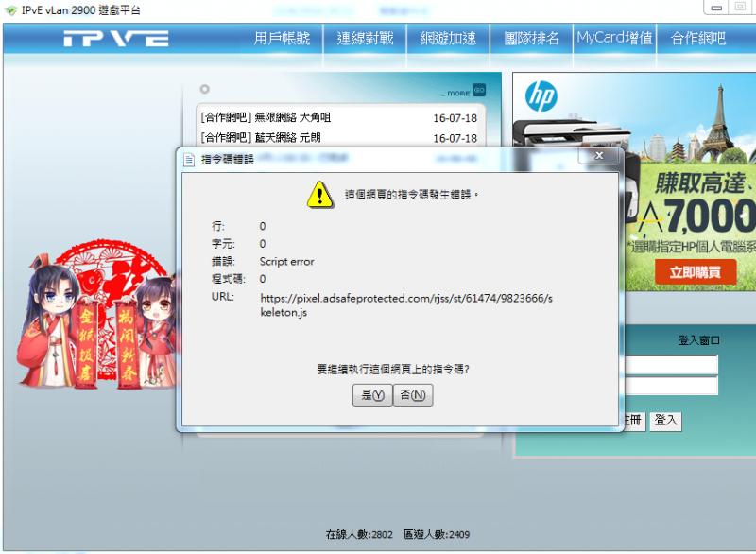Image resolution: width=756 pixels, height=554 pixels.
Task: Click the IPVE logo in the header
Action: click(115, 38)
